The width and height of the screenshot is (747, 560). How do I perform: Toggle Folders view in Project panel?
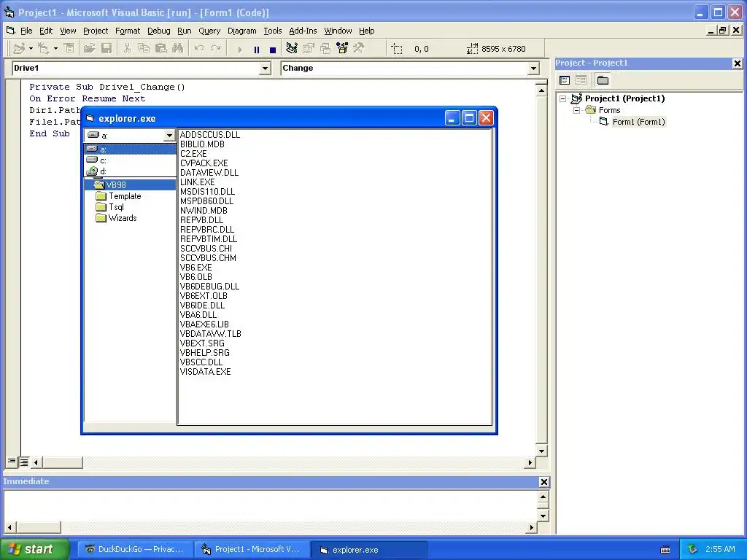point(603,80)
